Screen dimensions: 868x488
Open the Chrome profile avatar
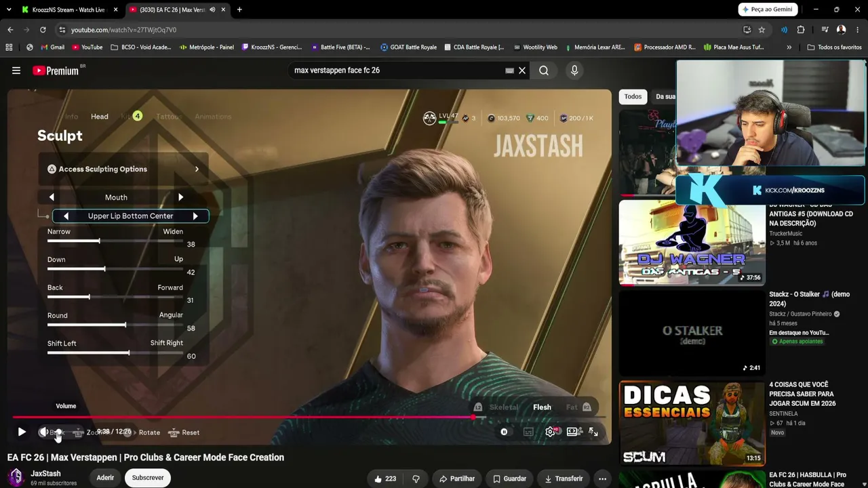tap(841, 30)
